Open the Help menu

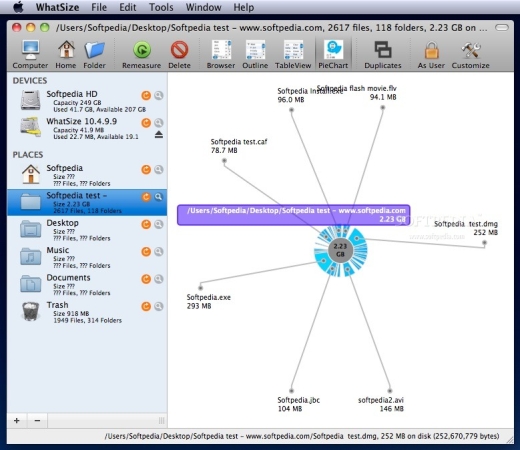[x=244, y=7]
